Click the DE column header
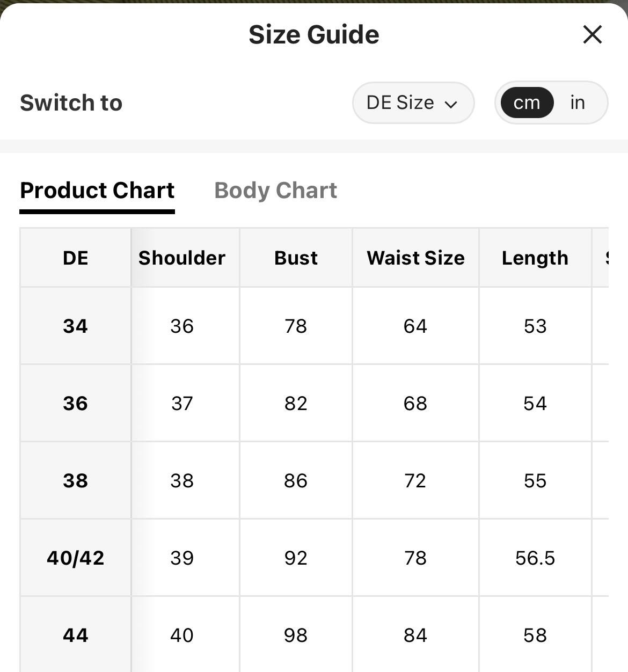The image size is (628, 672). [75, 258]
